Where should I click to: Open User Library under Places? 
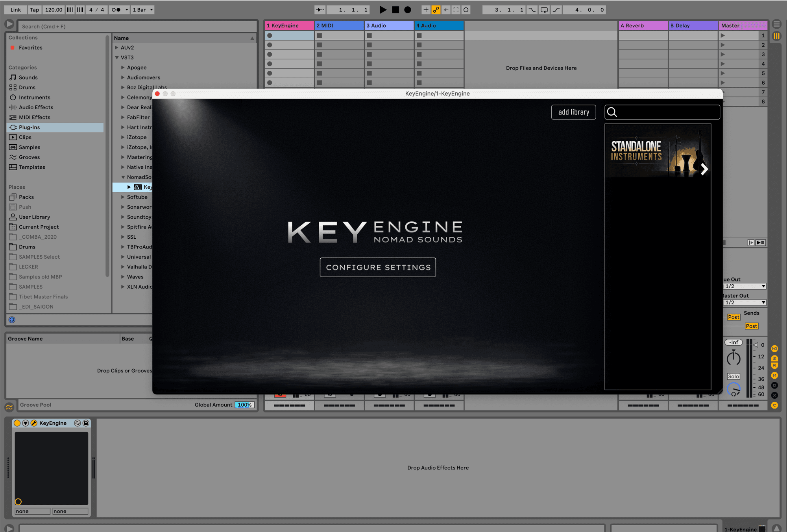[x=35, y=217]
